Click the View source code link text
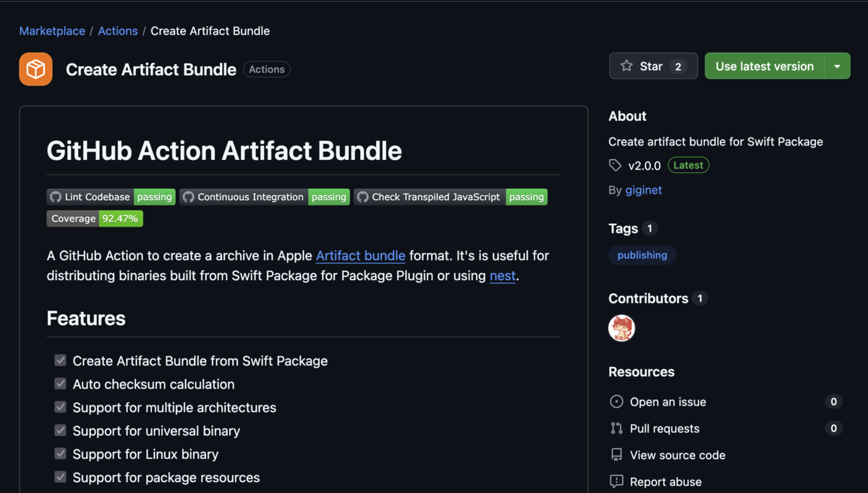 678,455
